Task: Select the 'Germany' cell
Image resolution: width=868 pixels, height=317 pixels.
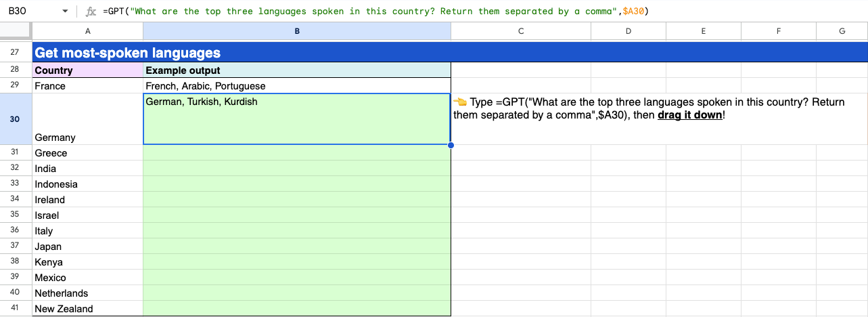Action: 87,119
